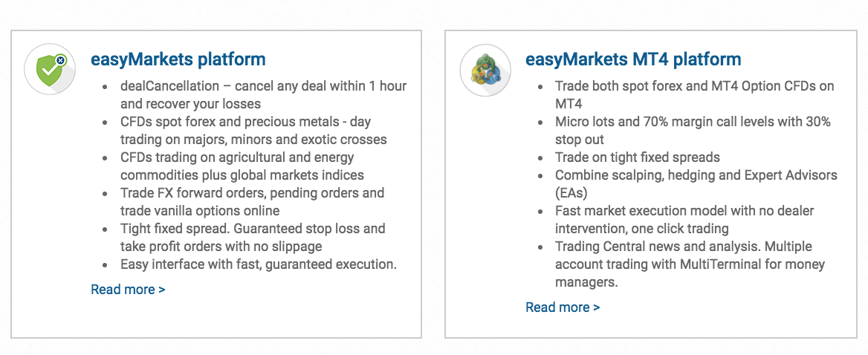Click the Fast market execution model bullet

point(684,220)
